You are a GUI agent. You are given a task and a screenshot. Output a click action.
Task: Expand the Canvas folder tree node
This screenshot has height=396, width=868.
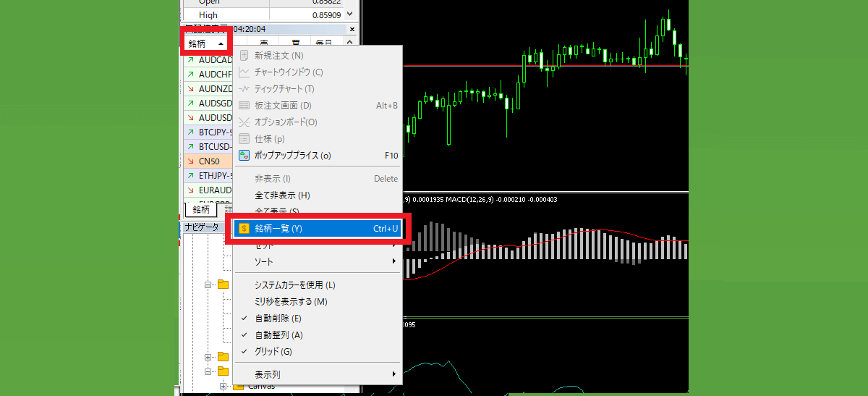222,387
